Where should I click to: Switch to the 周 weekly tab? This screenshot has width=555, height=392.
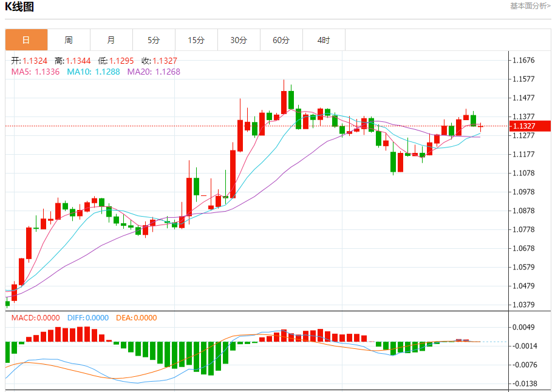(69, 40)
